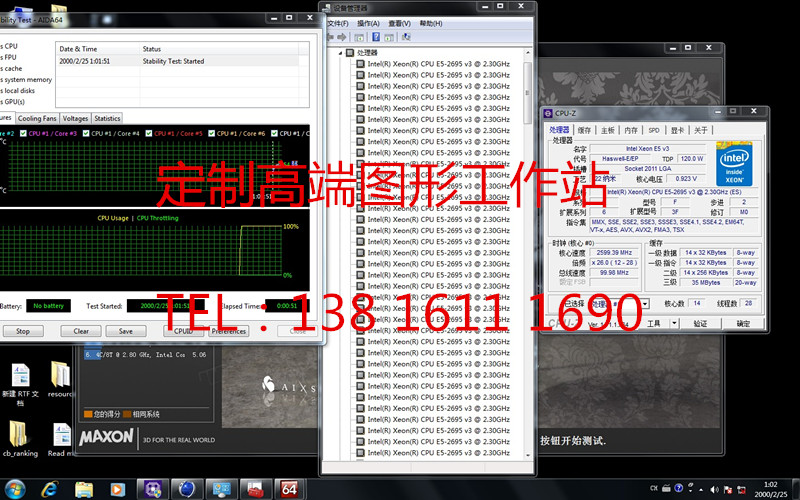The width and height of the screenshot is (800, 500).
Task: Open the 主板 tab in CPU-Z
Action: [608, 130]
